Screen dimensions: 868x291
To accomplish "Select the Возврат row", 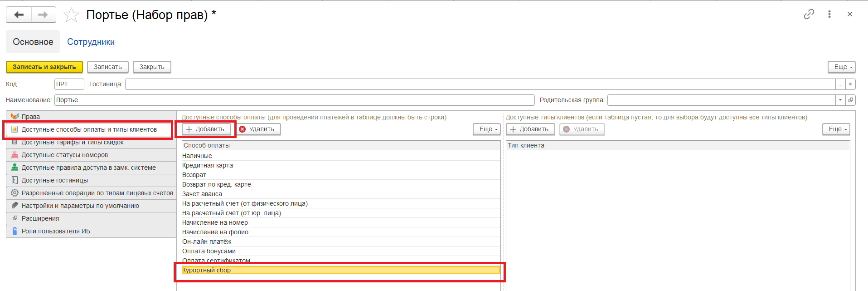I will [x=341, y=175].
